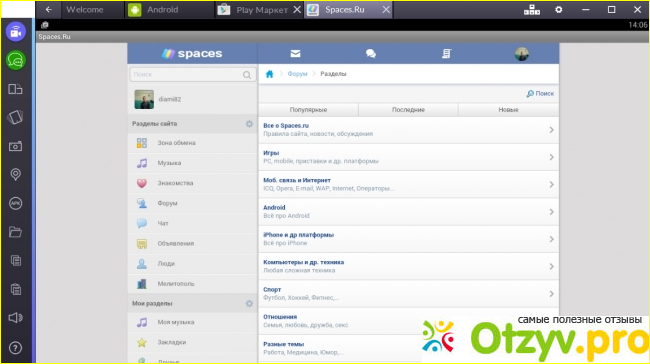This screenshot has height=364, width=650.
Task: Open Мелитополь in the sidebar
Action: point(192,284)
